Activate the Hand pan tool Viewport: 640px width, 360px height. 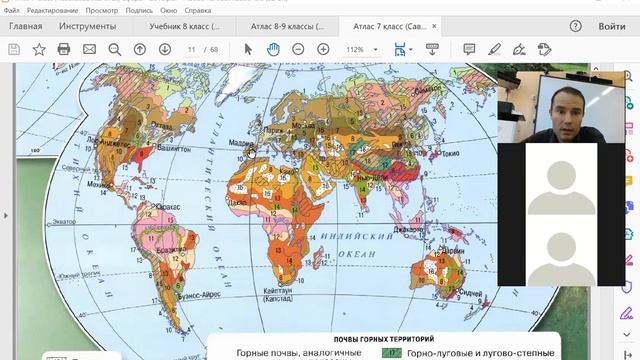click(x=273, y=50)
